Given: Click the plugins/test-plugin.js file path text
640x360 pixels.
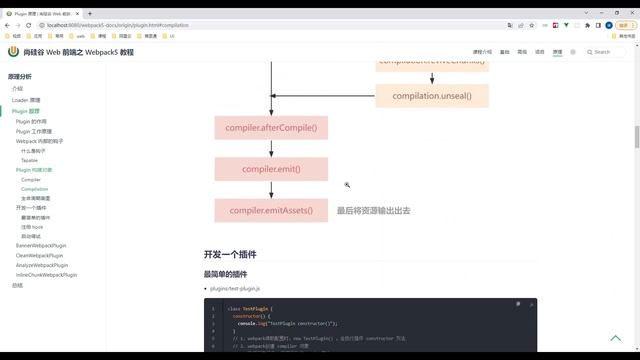Looking at the screenshot, I should [235, 289].
